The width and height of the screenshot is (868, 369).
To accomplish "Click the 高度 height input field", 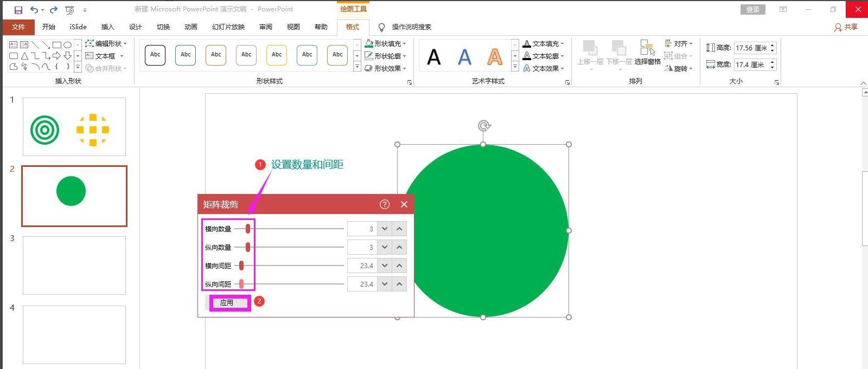I will tap(751, 48).
